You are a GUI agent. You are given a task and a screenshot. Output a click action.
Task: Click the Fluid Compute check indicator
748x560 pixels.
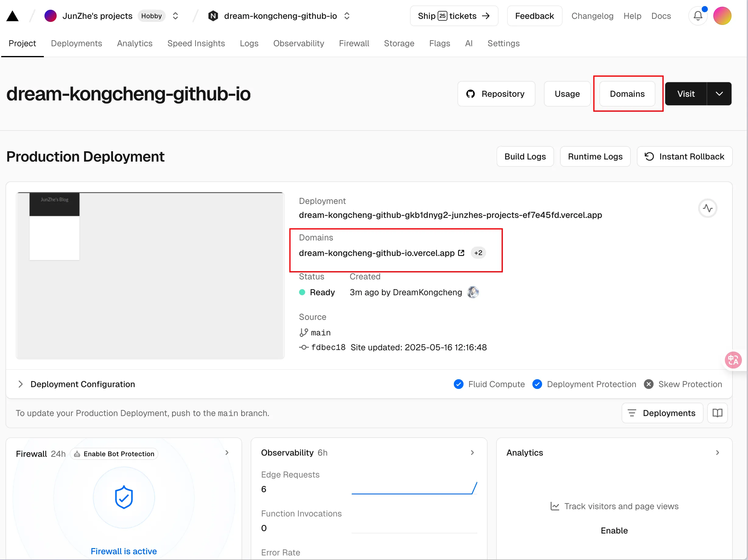point(459,384)
